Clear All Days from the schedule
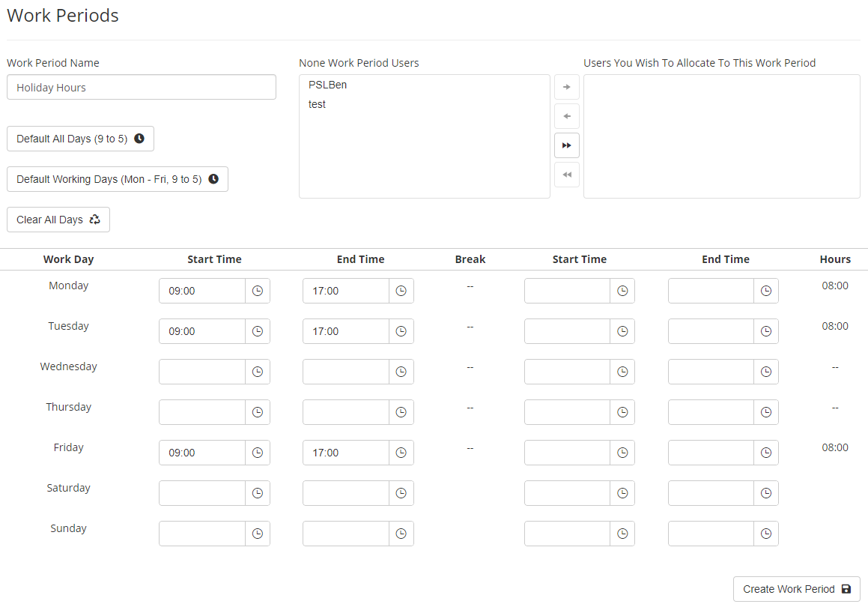 pos(58,220)
